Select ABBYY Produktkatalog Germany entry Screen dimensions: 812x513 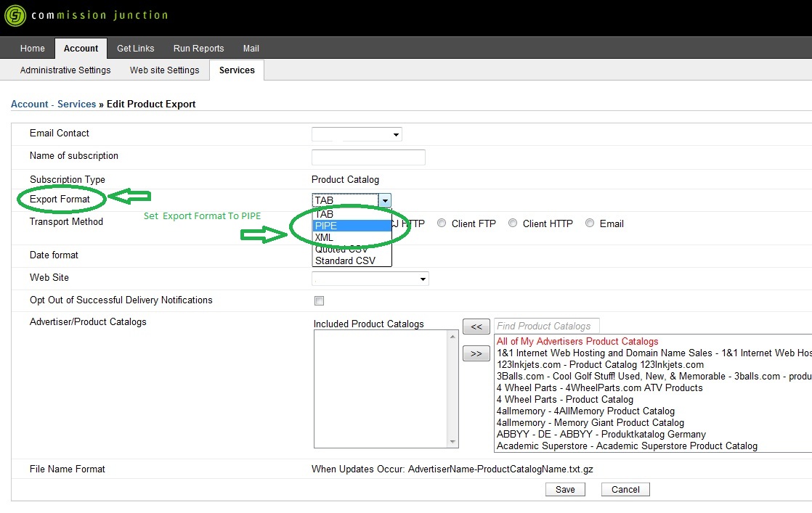601,435
